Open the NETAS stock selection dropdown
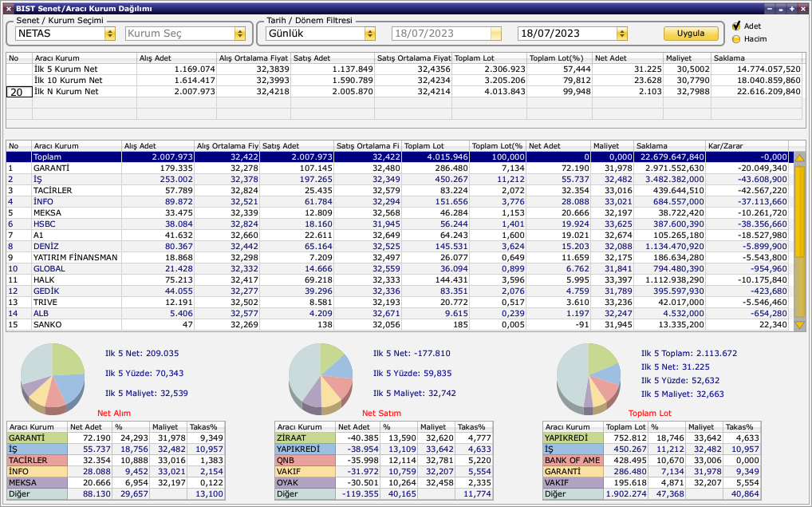The width and height of the screenshot is (812, 507). click(110, 34)
